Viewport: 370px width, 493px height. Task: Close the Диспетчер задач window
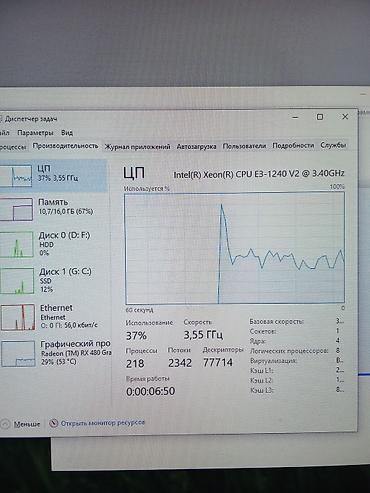(345, 116)
